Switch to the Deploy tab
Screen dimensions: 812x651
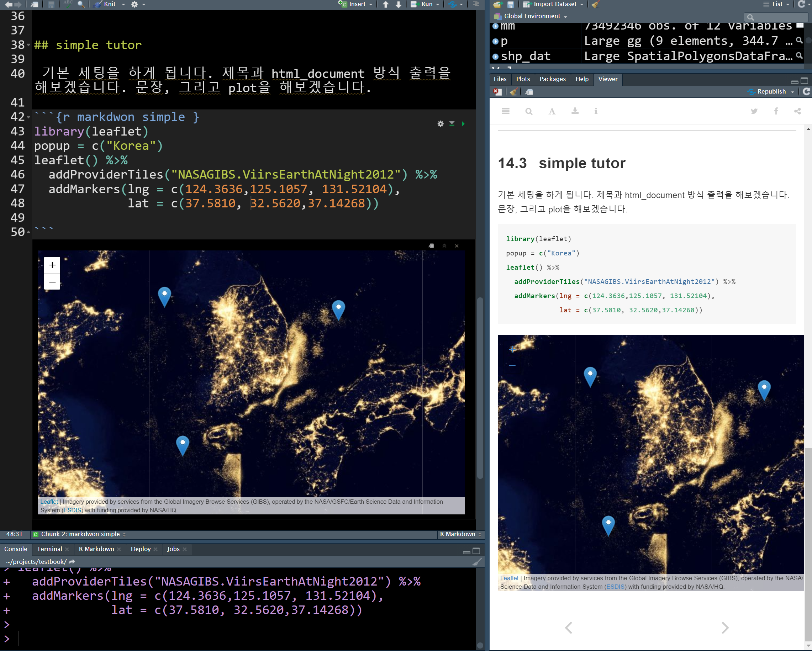[141, 549]
